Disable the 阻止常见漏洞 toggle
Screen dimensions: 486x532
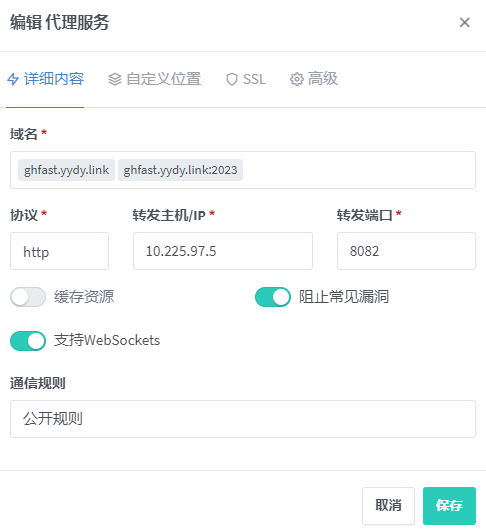pyautogui.click(x=273, y=297)
